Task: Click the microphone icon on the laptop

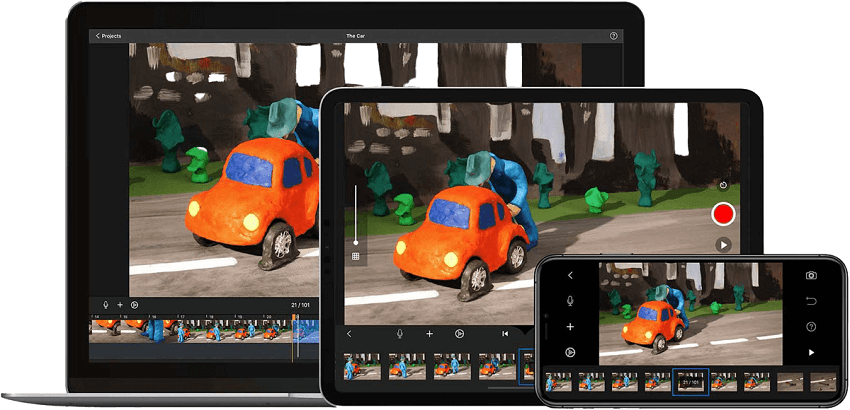Action: [107, 305]
